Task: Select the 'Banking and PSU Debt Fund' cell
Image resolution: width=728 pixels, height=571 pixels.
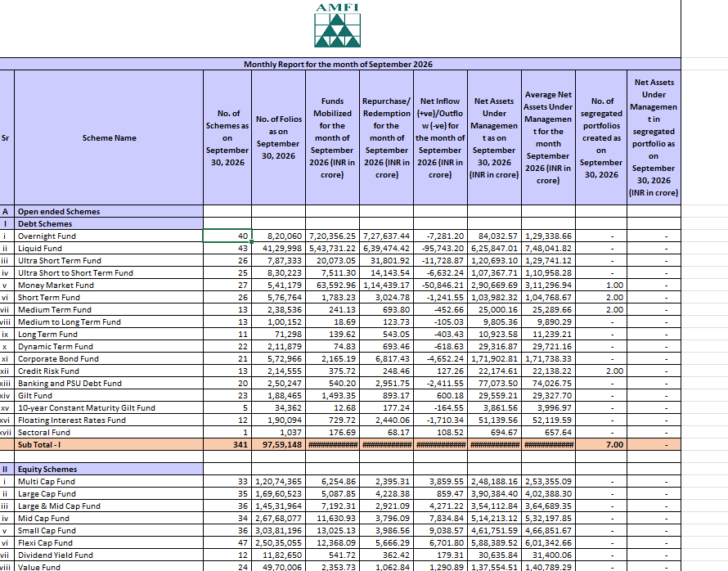Action: tap(109, 384)
